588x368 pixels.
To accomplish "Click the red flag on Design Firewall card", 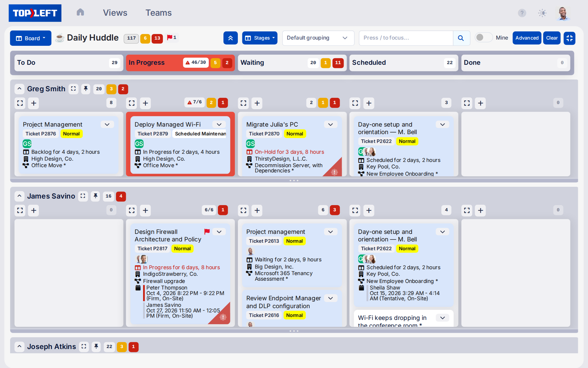I will click(x=207, y=232).
